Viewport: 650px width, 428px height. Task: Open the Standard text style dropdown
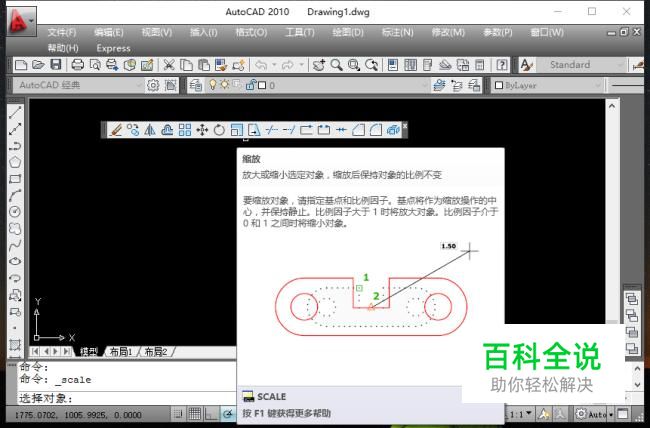[x=580, y=65]
